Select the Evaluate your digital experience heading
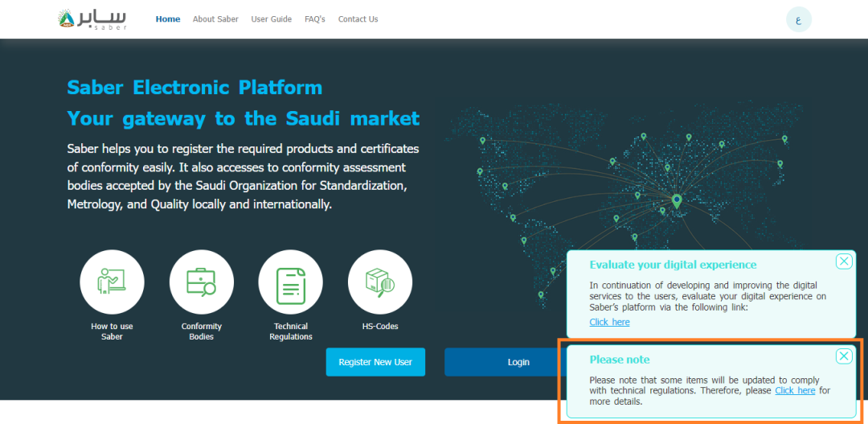The image size is (868, 424). [x=673, y=265]
